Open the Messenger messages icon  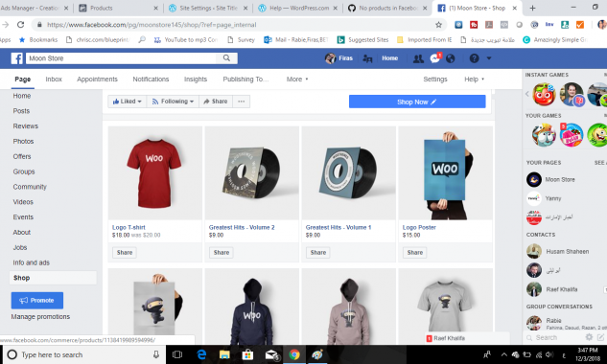pyautogui.click(x=434, y=58)
